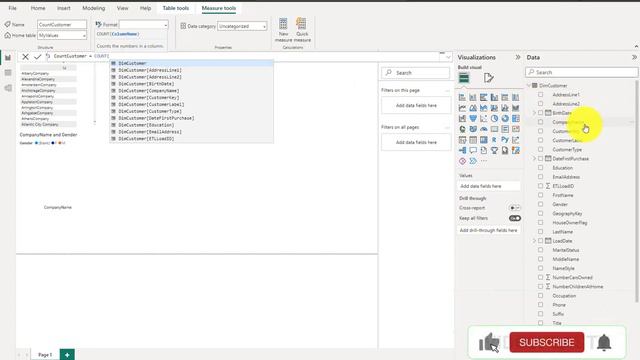Viewport: 640px width, 360px height.
Task: Choose the Python visual
Action: point(505,140)
